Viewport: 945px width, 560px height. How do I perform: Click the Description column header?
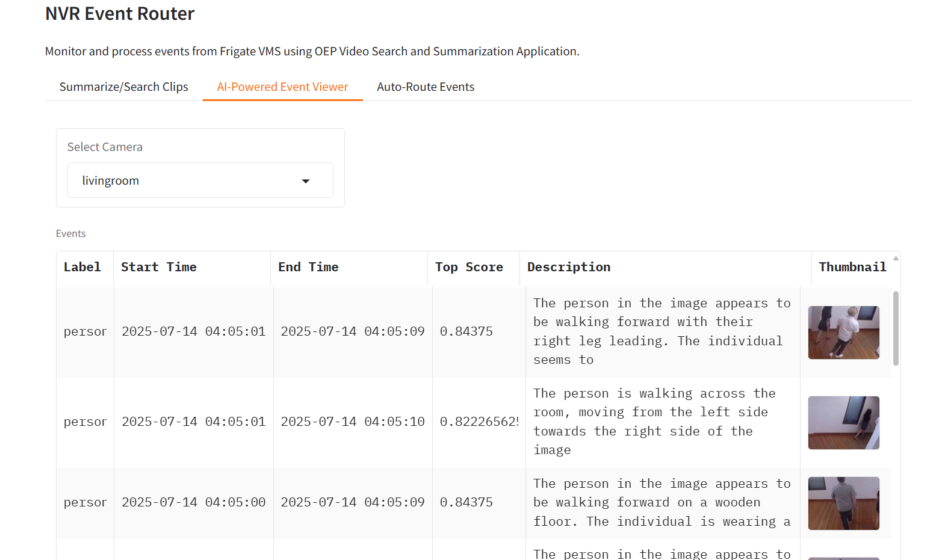[x=569, y=267]
